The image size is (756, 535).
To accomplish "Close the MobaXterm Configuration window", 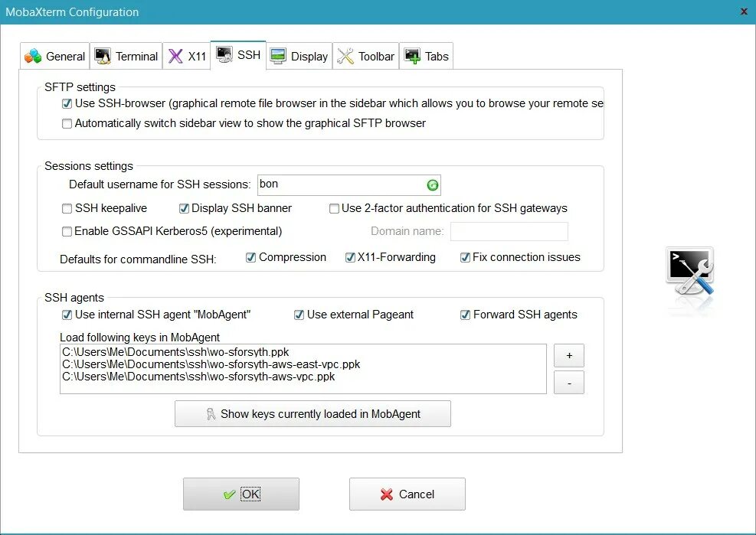I will 744,11.
